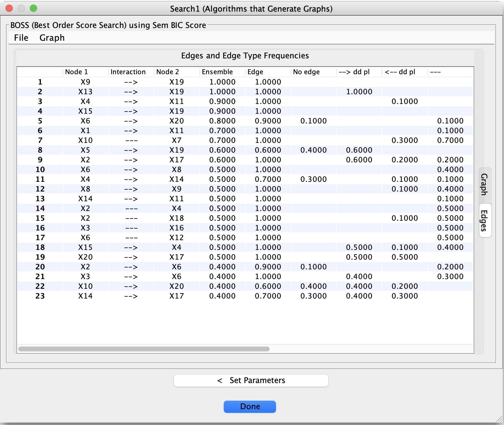504x425 pixels.
Task: Select X8 in row 10 Node 2
Action: tap(177, 169)
